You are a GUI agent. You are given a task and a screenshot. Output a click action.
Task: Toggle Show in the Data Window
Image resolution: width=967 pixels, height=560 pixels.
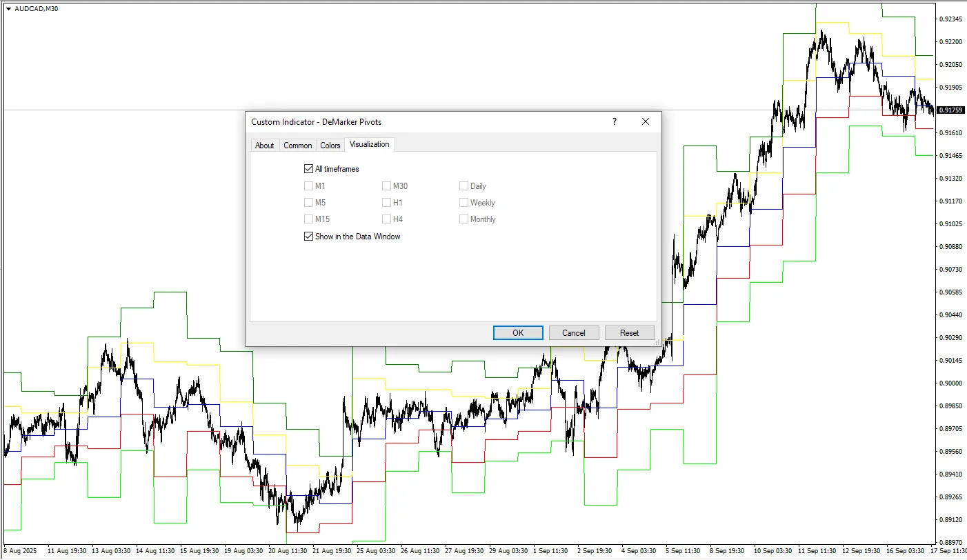click(308, 237)
